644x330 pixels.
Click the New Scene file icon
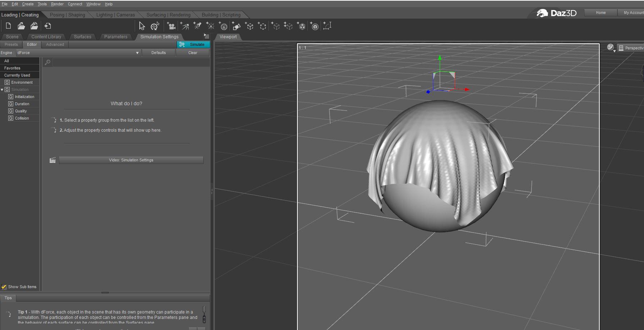[x=8, y=26]
